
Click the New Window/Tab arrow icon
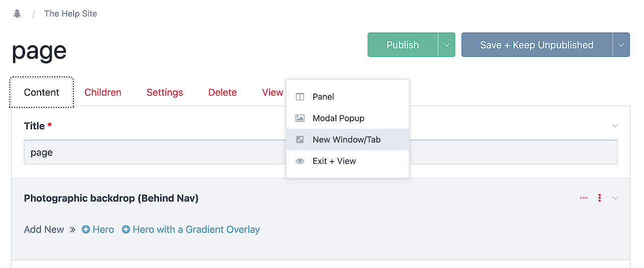[x=300, y=140]
